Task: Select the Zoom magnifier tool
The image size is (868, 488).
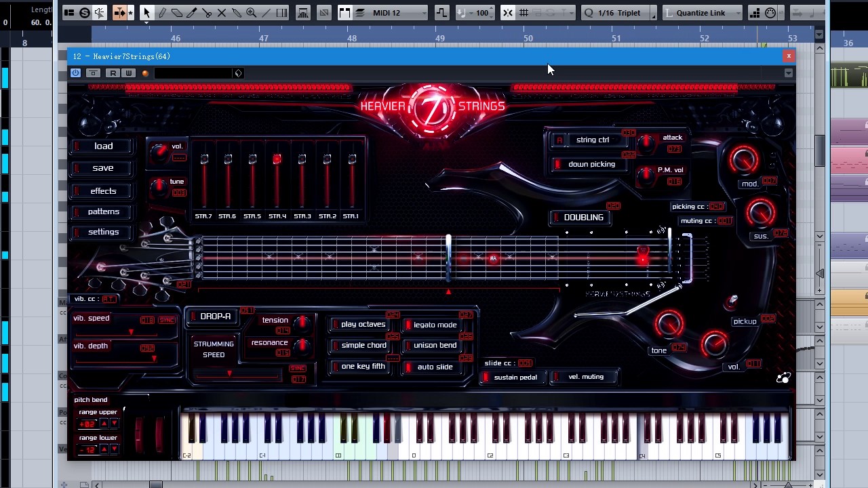Action: pyautogui.click(x=252, y=12)
